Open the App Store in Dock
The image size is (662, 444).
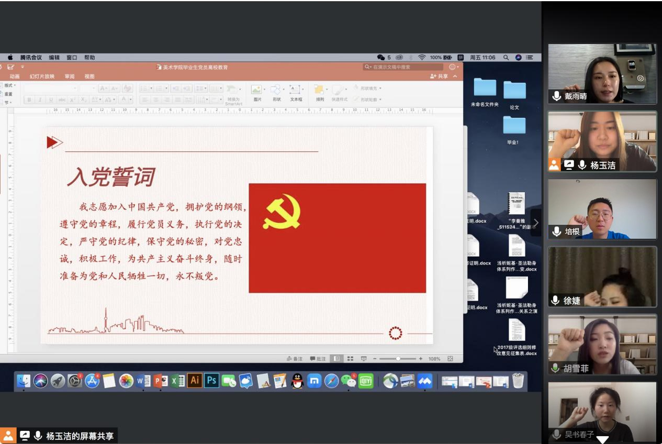pos(92,381)
